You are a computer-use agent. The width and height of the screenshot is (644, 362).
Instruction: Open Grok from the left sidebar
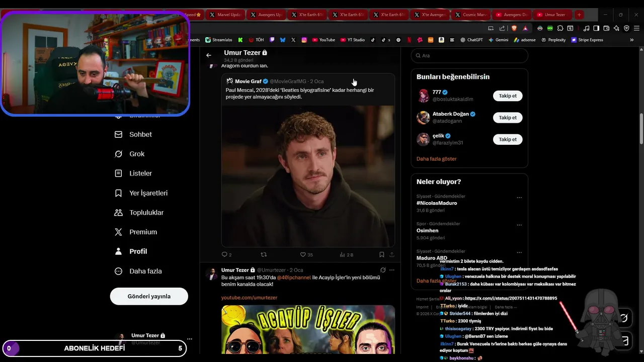point(129,154)
